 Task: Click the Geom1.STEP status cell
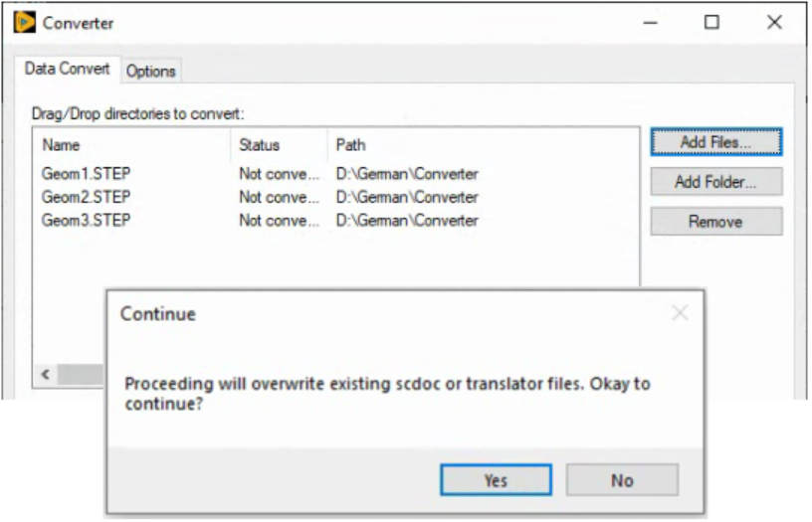click(279, 174)
